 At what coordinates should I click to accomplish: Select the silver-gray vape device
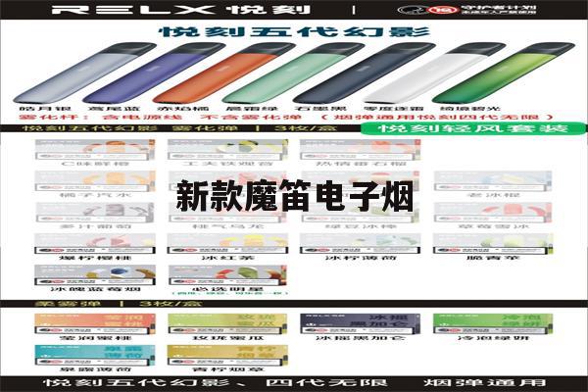tap(60, 73)
